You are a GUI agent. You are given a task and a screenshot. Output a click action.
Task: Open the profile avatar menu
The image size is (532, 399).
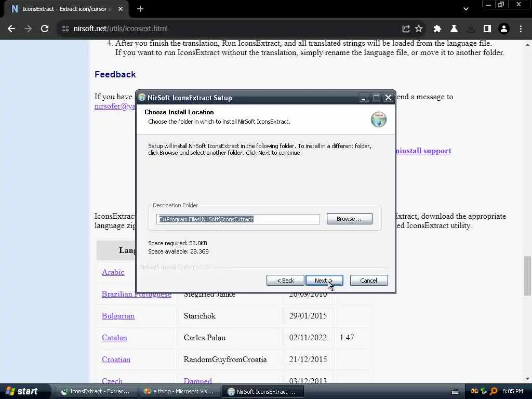504,29
